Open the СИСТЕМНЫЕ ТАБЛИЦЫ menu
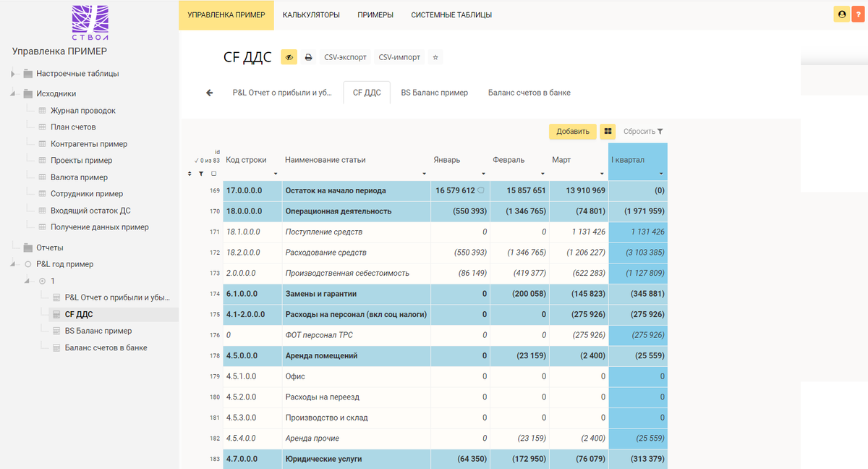868x469 pixels. tap(451, 14)
